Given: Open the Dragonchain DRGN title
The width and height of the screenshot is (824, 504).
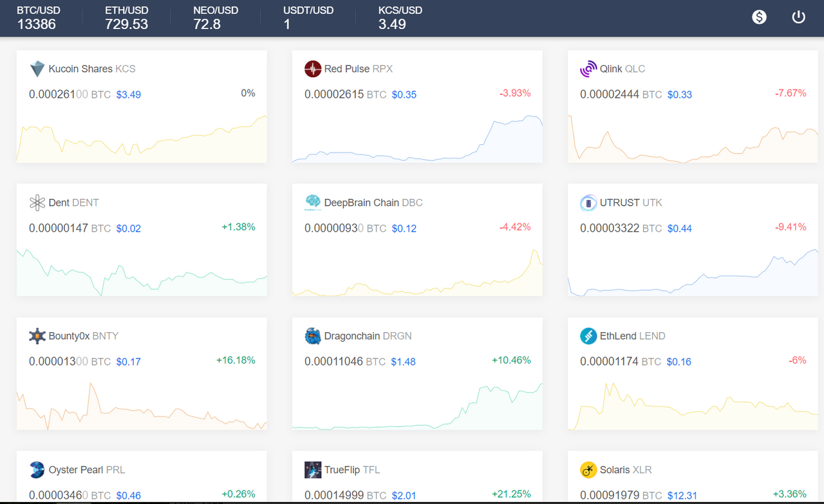Looking at the screenshot, I should tap(368, 336).
